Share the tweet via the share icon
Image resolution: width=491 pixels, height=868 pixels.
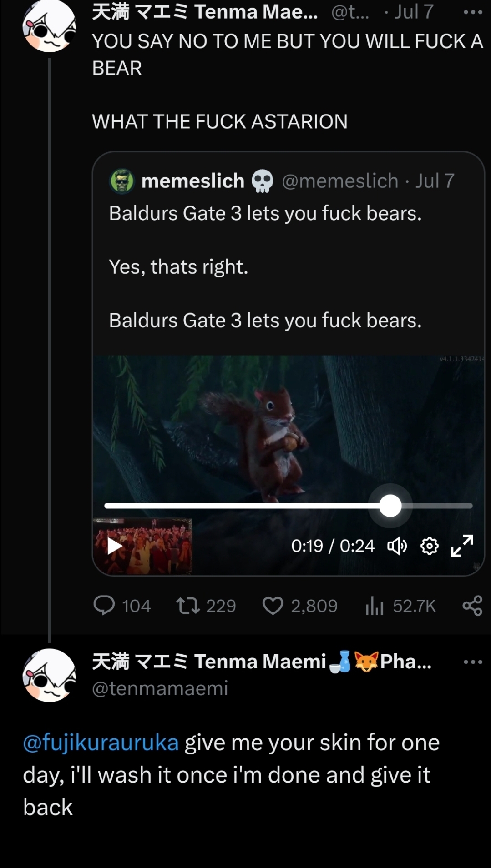click(472, 606)
